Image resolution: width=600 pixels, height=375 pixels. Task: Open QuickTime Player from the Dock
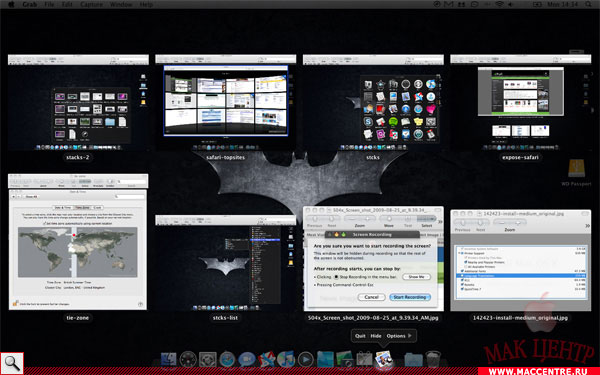click(305, 360)
